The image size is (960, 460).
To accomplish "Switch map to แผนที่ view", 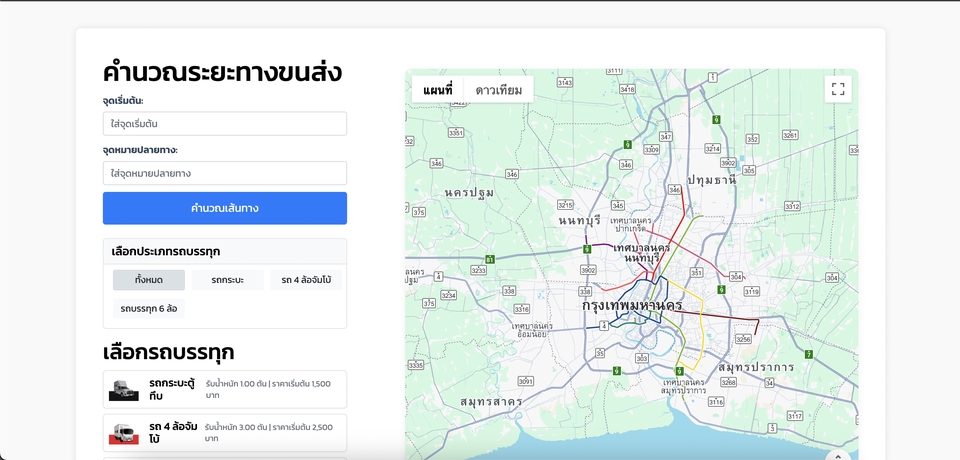I will coord(437,90).
